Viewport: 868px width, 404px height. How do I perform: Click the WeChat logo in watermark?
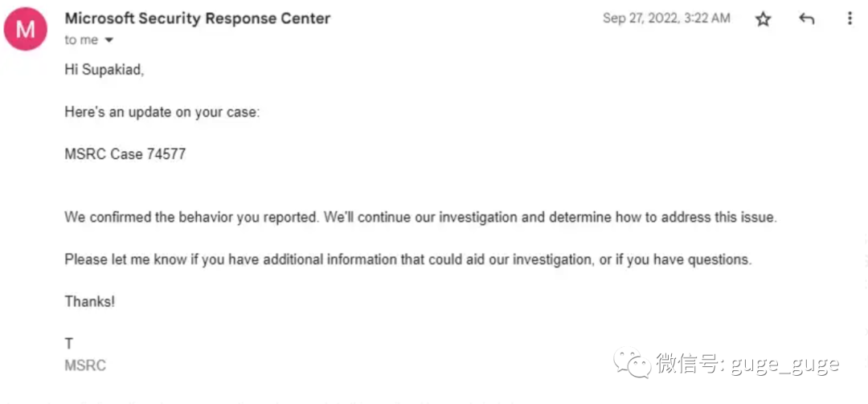[x=633, y=362]
